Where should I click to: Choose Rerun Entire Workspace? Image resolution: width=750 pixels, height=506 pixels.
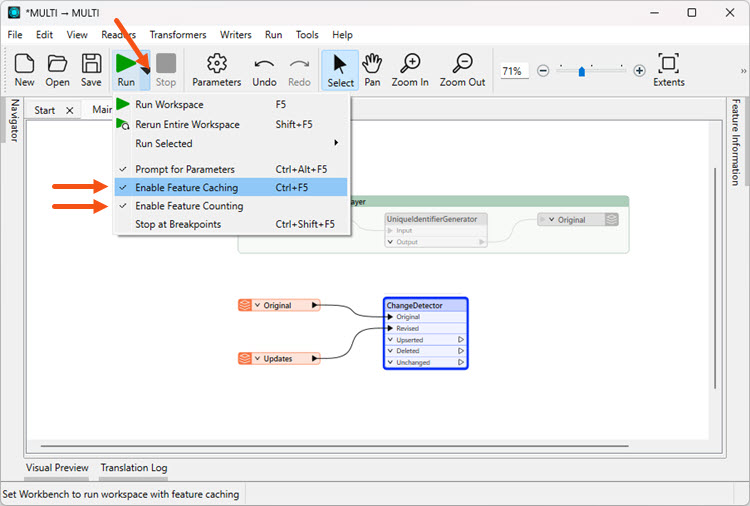[x=231, y=124]
